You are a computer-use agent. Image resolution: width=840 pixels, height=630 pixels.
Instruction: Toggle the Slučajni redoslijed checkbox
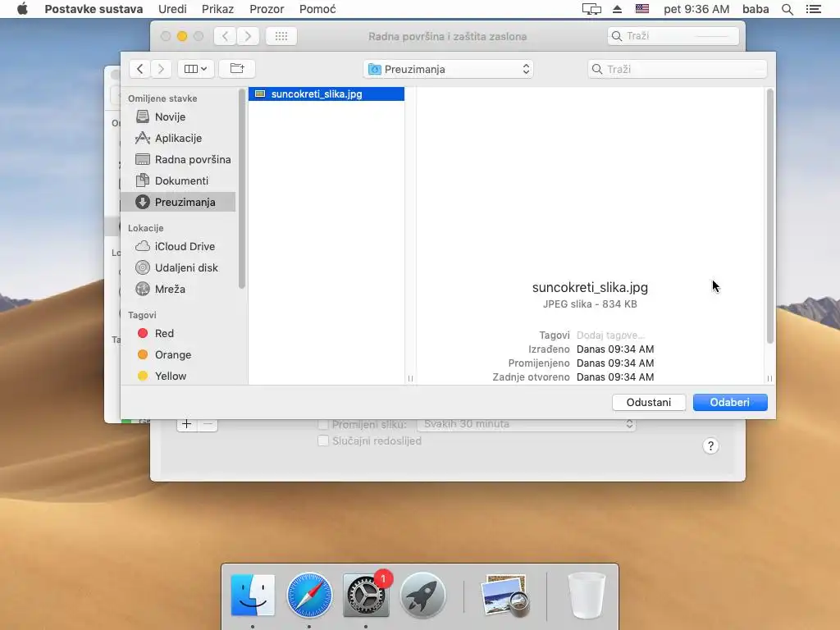point(323,441)
